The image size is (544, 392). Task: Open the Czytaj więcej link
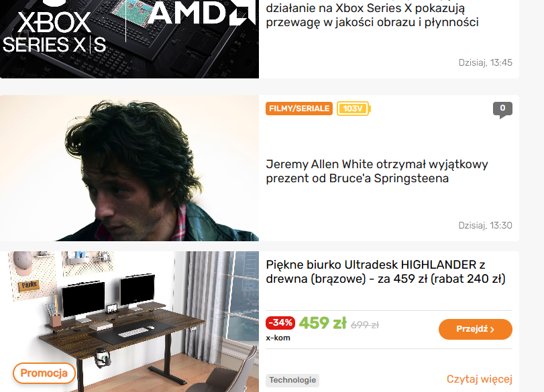(479, 379)
